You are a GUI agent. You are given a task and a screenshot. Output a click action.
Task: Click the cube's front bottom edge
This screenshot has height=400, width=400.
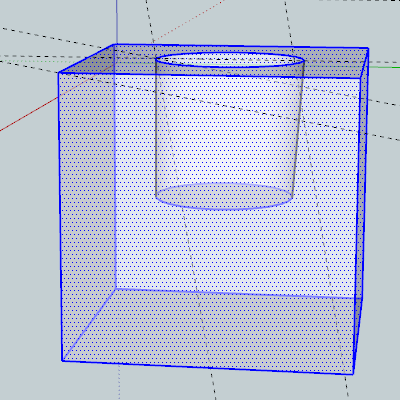tap(208, 368)
